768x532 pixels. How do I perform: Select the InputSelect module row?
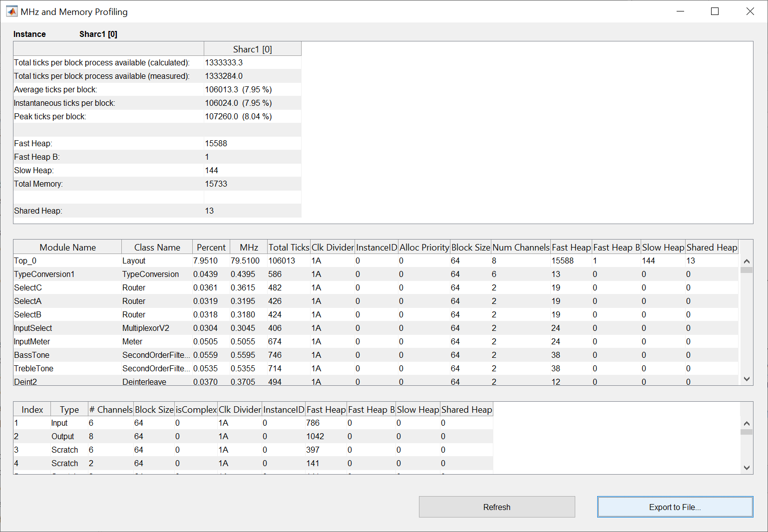click(x=376, y=328)
